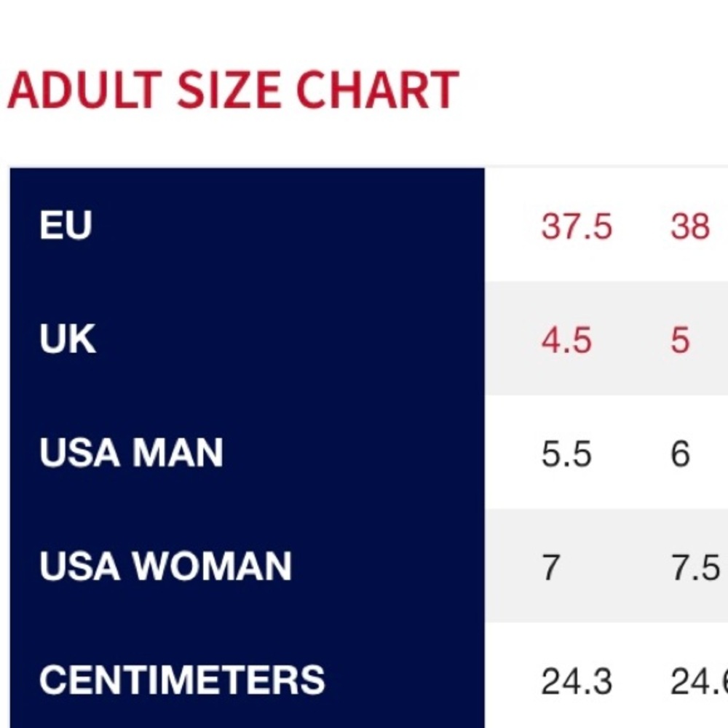Viewport: 728px width, 728px height.
Task: Select USA woman size 7.5
Action: 695,568
